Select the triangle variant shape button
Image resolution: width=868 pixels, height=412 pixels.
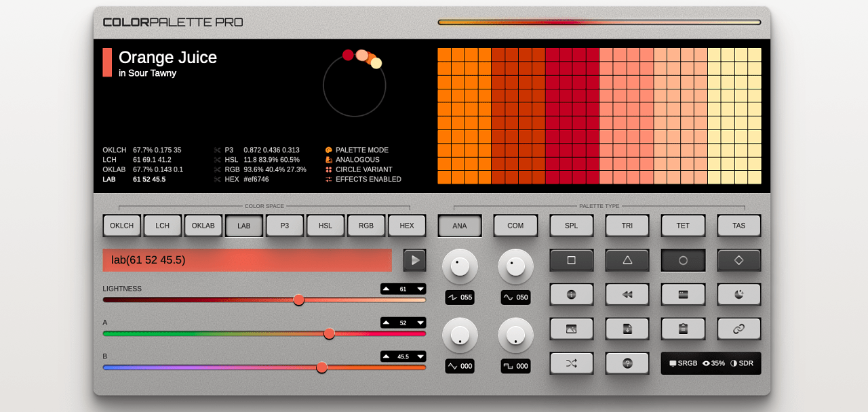[627, 260]
